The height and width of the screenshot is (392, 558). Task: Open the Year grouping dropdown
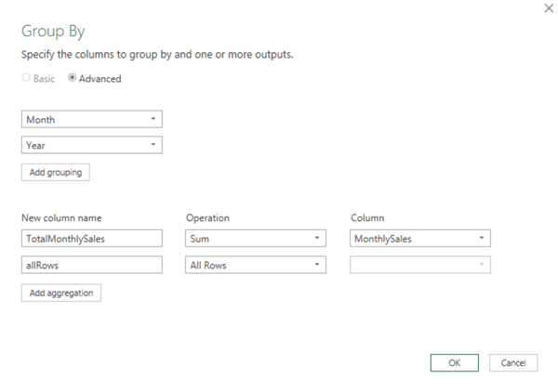[x=91, y=145]
